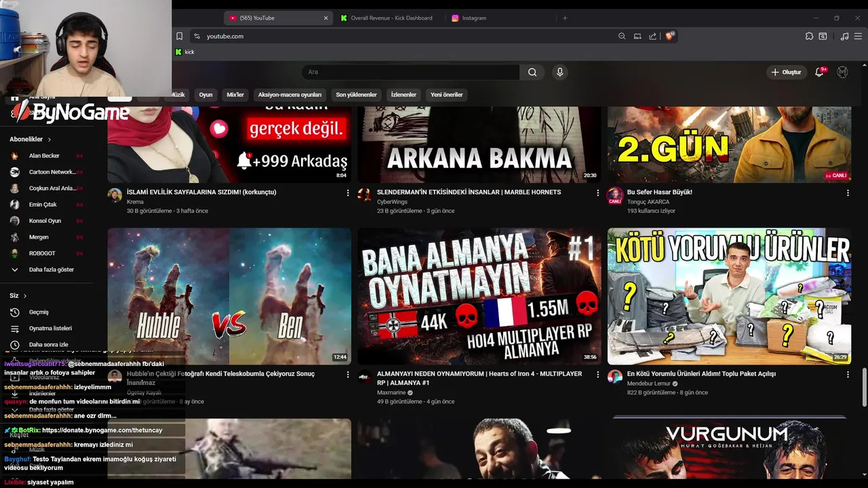The height and width of the screenshot is (488, 868).
Task: Select the Yeni öneriler filter chip
Action: pyautogui.click(x=446, y=95)
